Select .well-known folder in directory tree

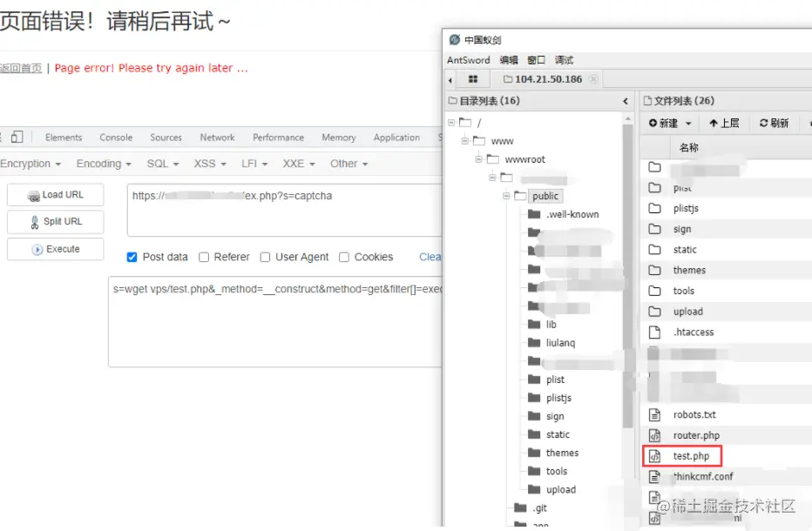pyautogui.click(x=572, y=214)
